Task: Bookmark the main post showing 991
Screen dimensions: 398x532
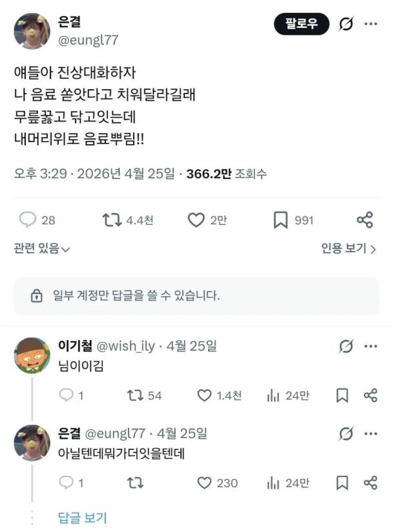Action: pos(280,220)
